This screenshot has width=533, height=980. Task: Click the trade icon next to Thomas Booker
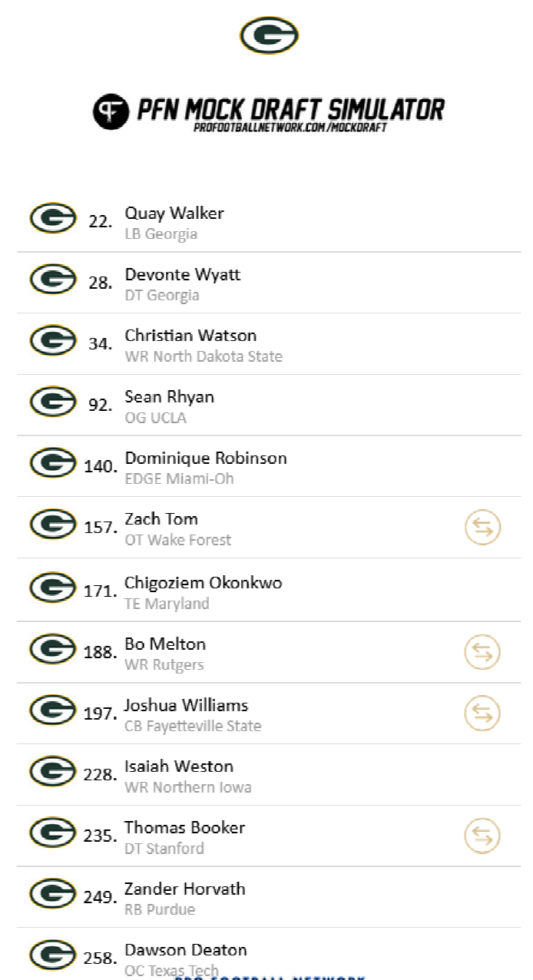482,836
